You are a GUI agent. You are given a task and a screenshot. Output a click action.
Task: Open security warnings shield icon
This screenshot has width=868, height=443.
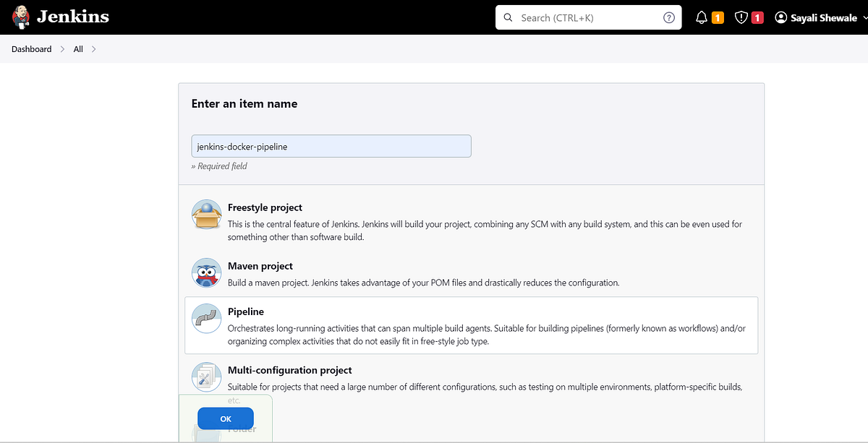click(739, 17)
